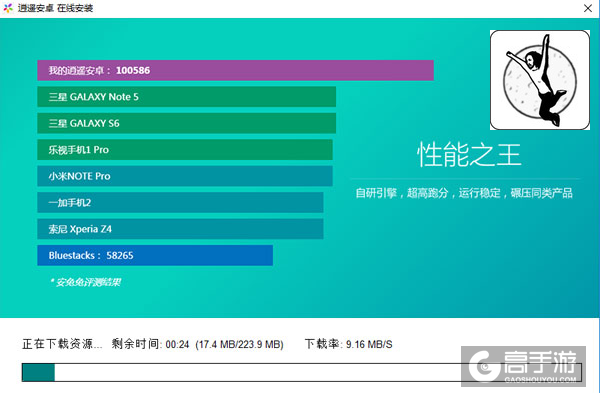Click the 性能之王 headline
Screen dimensions: 600x393
(469, 155)
